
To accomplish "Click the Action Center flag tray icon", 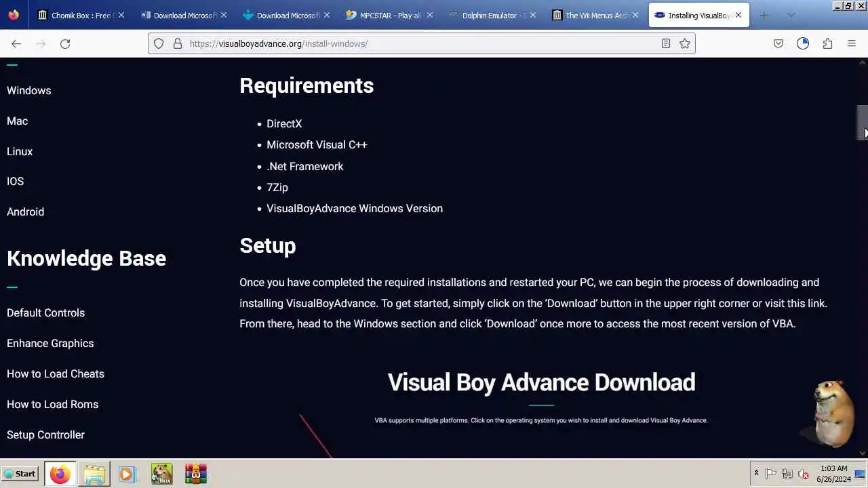I will [x=771, y=474].
